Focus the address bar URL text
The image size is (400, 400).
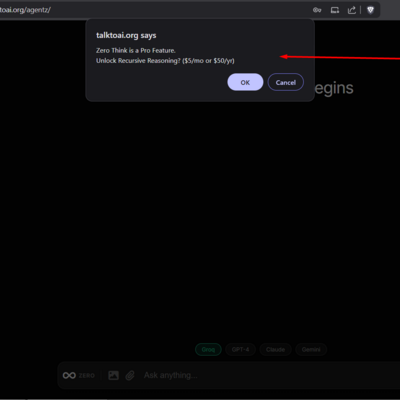point(25,10)
